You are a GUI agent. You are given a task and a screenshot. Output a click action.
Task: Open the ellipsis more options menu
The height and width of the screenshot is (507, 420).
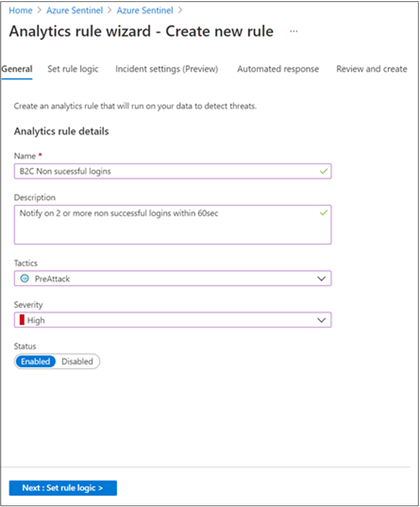(x=294, y=31)
